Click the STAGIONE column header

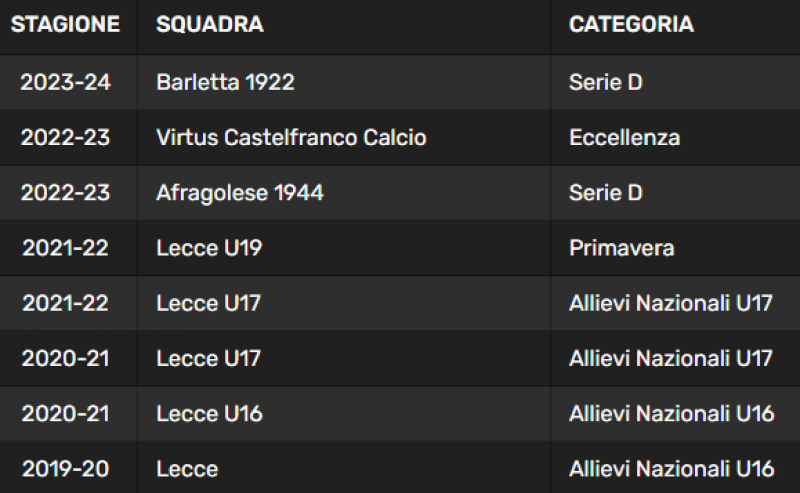tap(65, 24)
